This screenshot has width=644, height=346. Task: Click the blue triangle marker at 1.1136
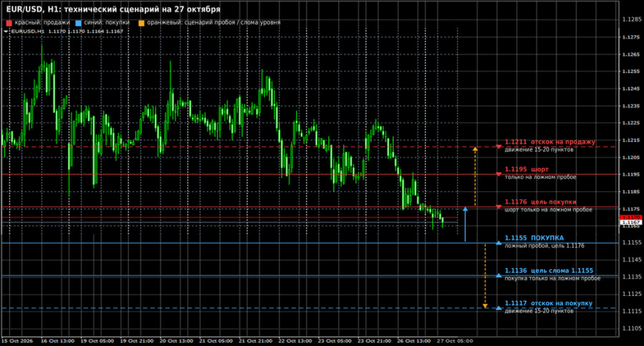tap(499, 275)
